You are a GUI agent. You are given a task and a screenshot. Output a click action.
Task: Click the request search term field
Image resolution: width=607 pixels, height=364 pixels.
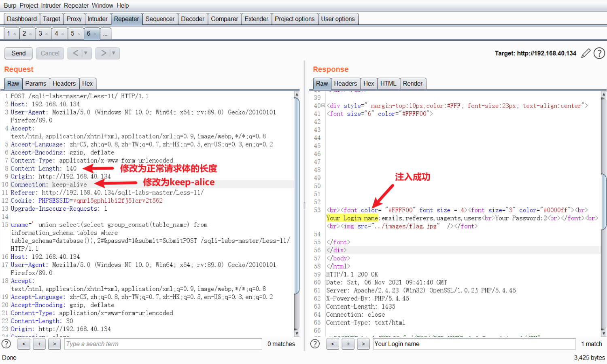(163, 344)
